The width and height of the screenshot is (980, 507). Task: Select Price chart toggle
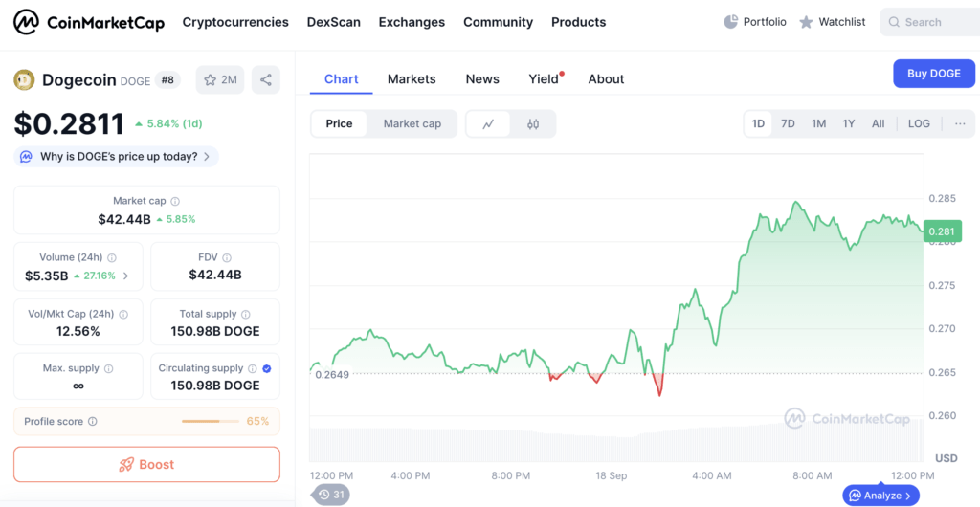click(x=340, y=123)
